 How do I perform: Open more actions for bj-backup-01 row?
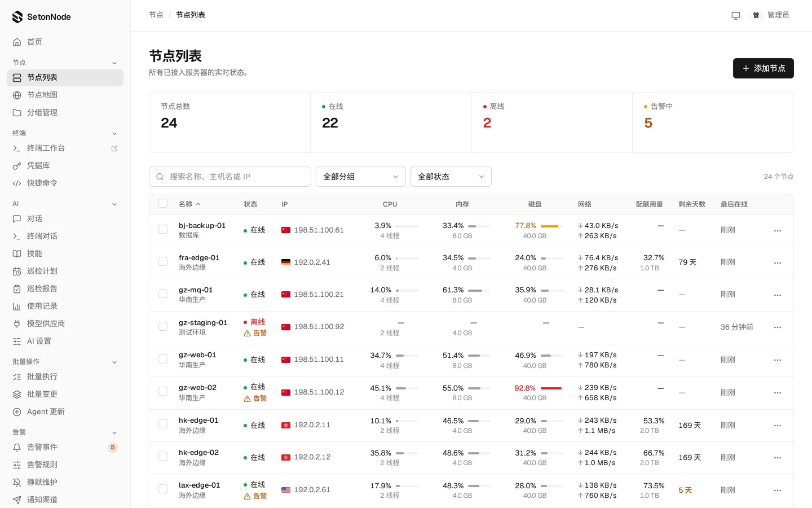778,230
